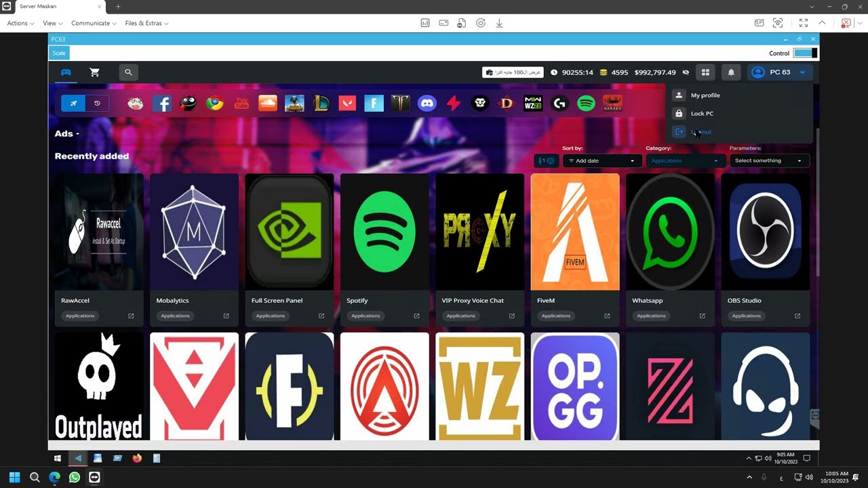The height and width of the screenshot is (488, 868).
Task: Open local Windows search icon
Action: pos(35,477)
